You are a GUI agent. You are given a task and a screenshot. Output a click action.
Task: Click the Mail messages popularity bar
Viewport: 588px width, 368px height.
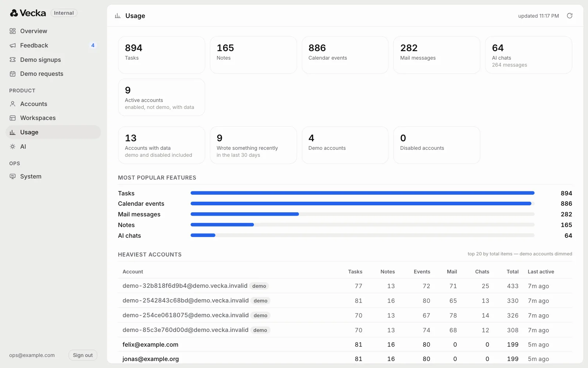(362, 214)
